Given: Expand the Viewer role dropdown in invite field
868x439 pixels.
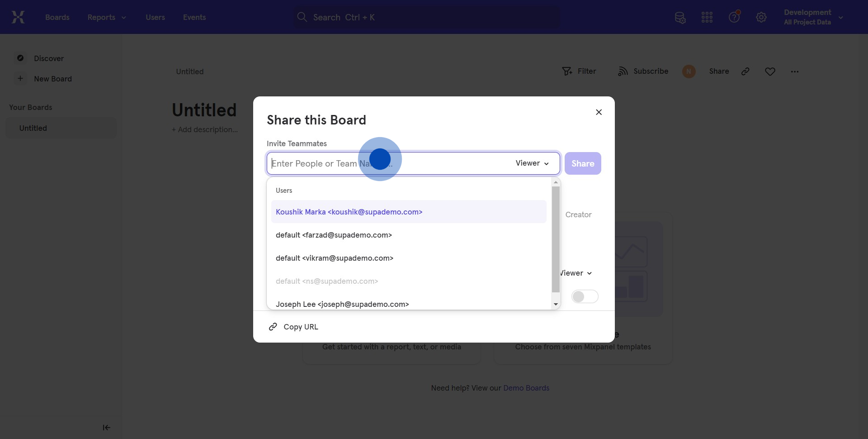Looking at the screenshot, I should click(x=532, y=163).
